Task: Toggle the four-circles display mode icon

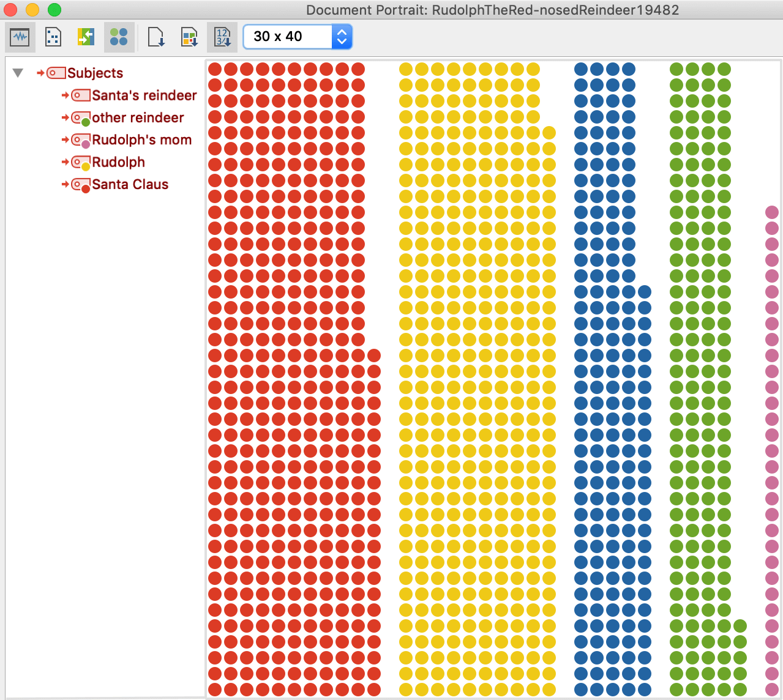Action: [119, 37]
